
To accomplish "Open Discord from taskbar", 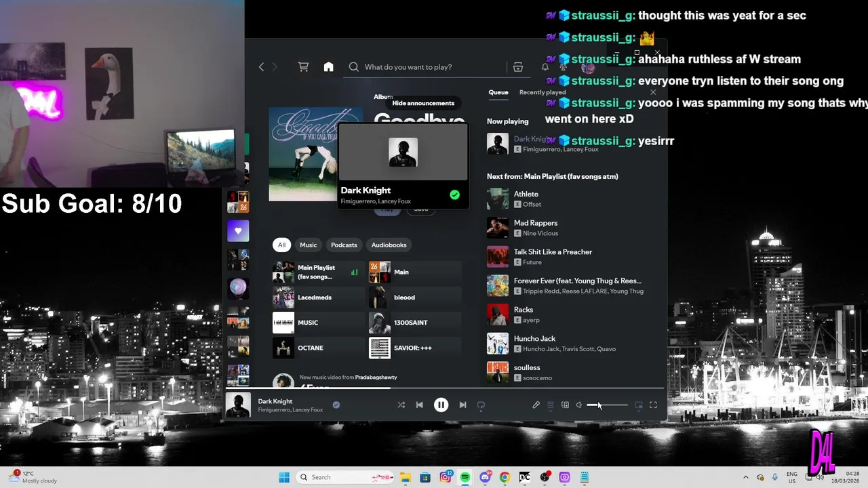I will [x=485, y=477].
